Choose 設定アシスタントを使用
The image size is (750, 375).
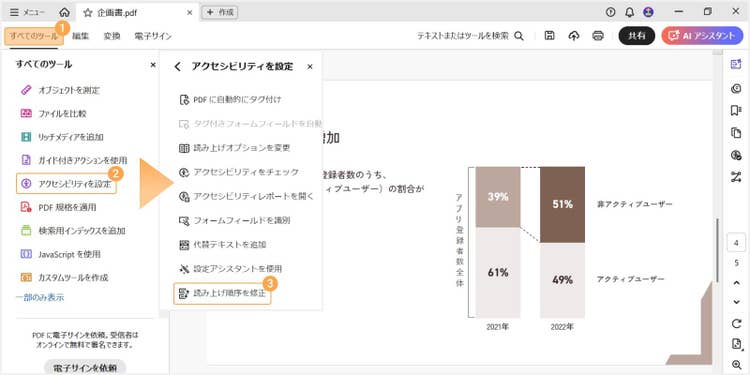(x=230, y=269)
